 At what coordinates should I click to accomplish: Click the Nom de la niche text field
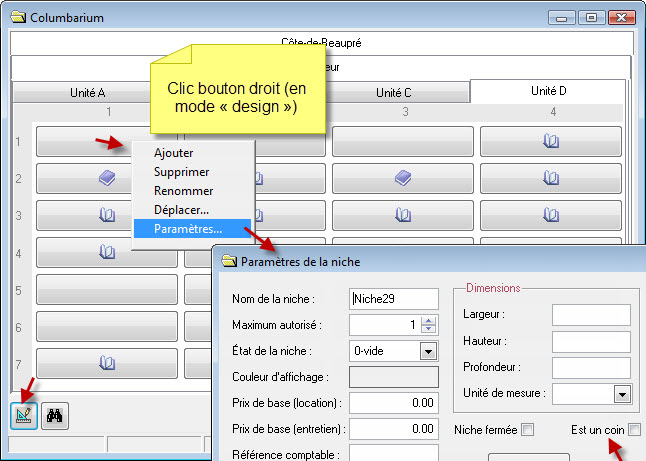click(393, 298)
